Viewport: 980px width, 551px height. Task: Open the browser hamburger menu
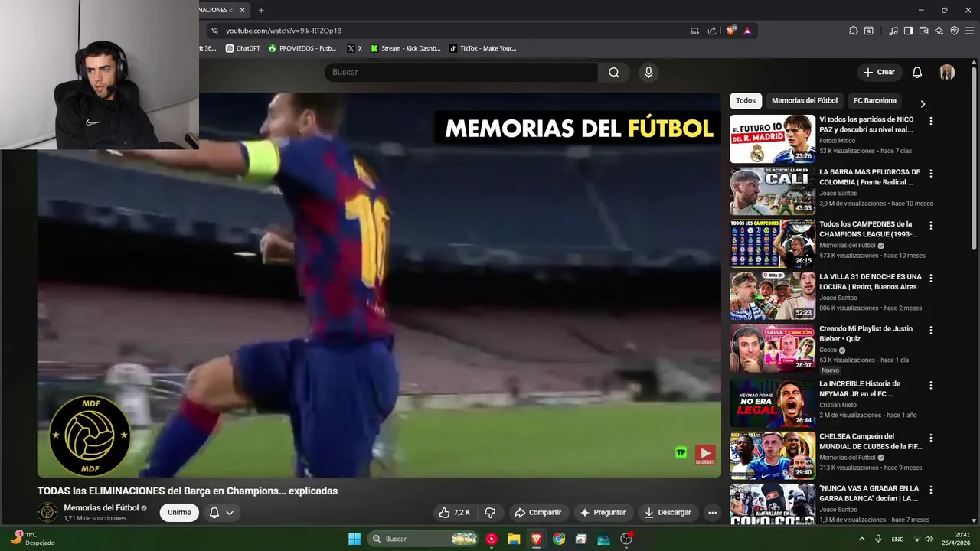click(970, 31)
